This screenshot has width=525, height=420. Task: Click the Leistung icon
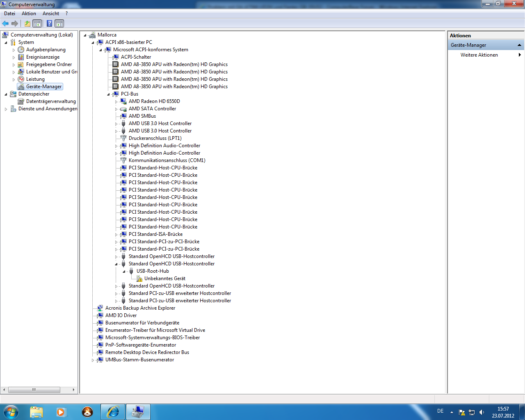21,79
